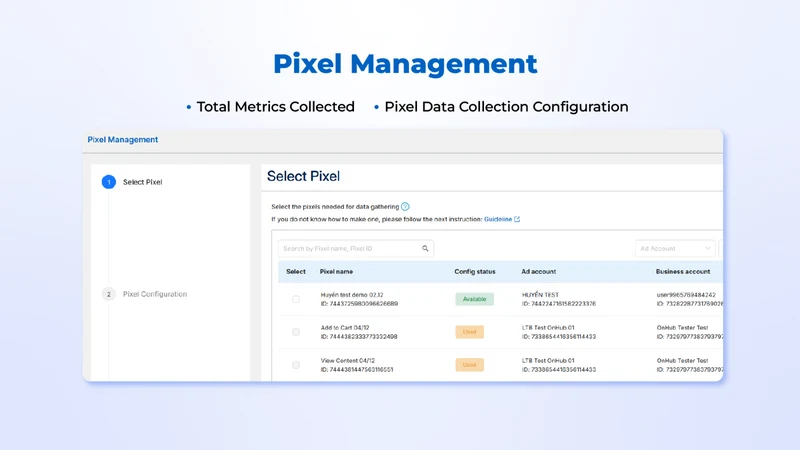Click the Available status badge
The width and height of the screenshot is (800, 450).
pyautogui.click(x=474, y=299)
